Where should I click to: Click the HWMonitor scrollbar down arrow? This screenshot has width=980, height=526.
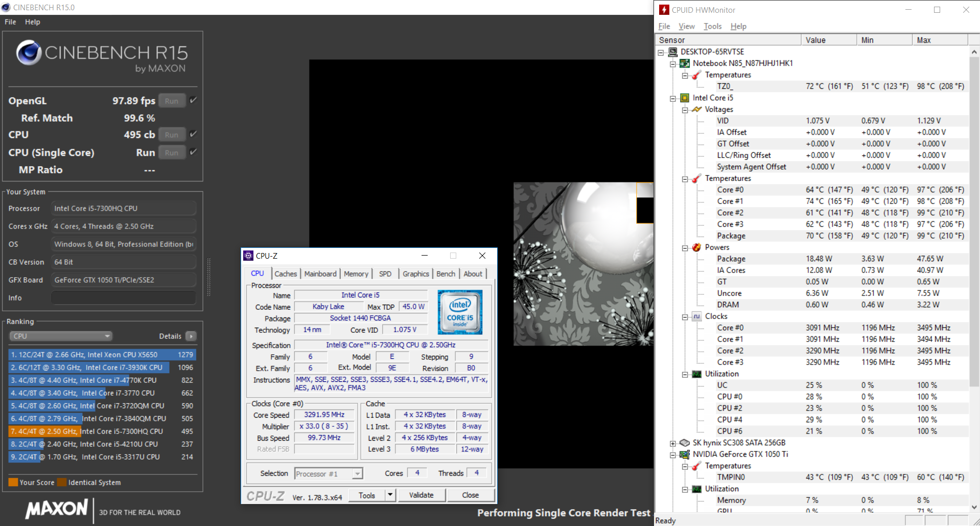[x=974, y=507]
